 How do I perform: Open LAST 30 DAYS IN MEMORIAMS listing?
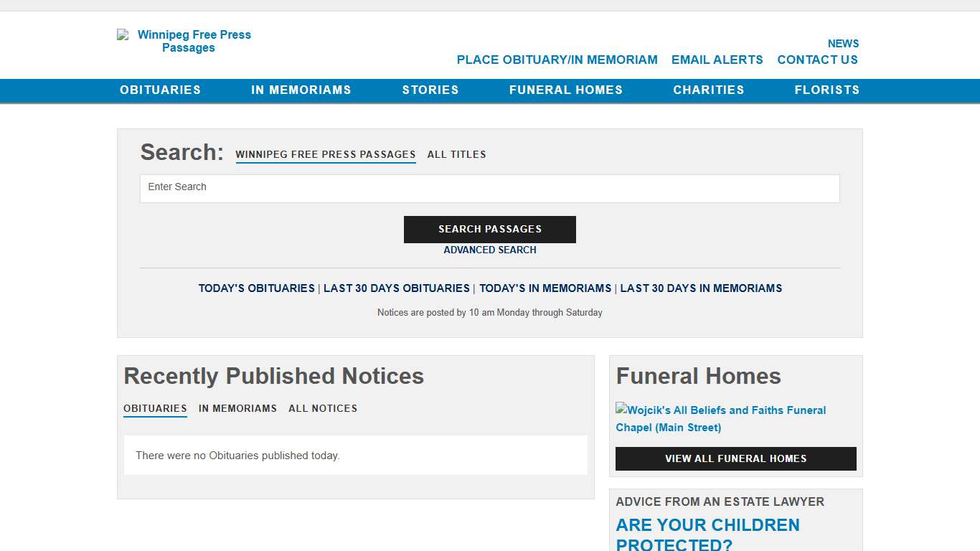click(x=701, y=288)
